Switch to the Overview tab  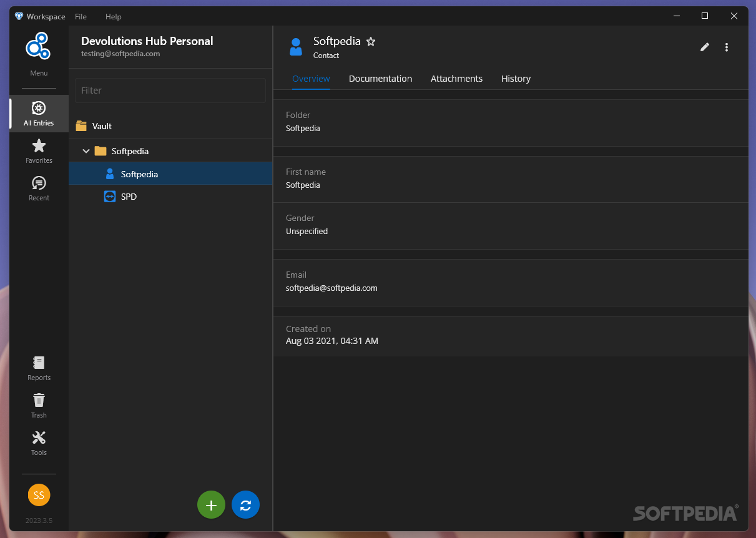[x=311, y=79]
